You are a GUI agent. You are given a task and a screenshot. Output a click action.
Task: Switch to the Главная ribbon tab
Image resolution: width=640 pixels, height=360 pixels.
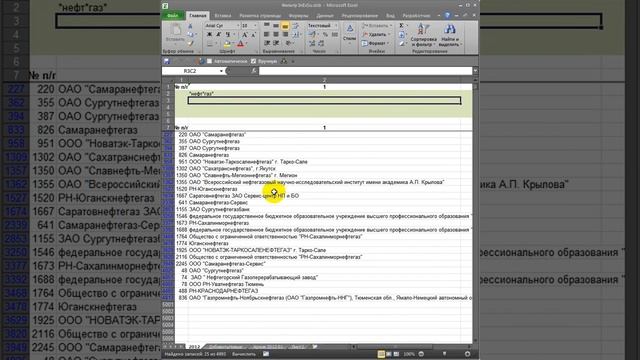tap(198, 16)
